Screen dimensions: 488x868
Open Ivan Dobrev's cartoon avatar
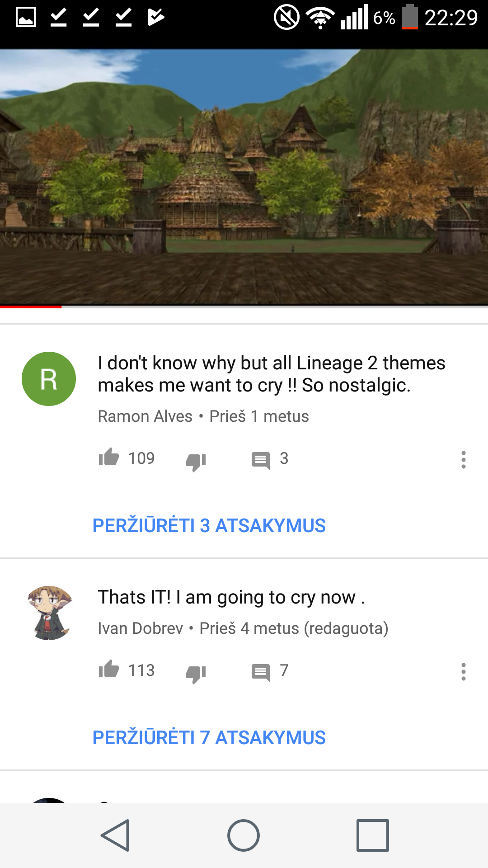tap(49, 613)
